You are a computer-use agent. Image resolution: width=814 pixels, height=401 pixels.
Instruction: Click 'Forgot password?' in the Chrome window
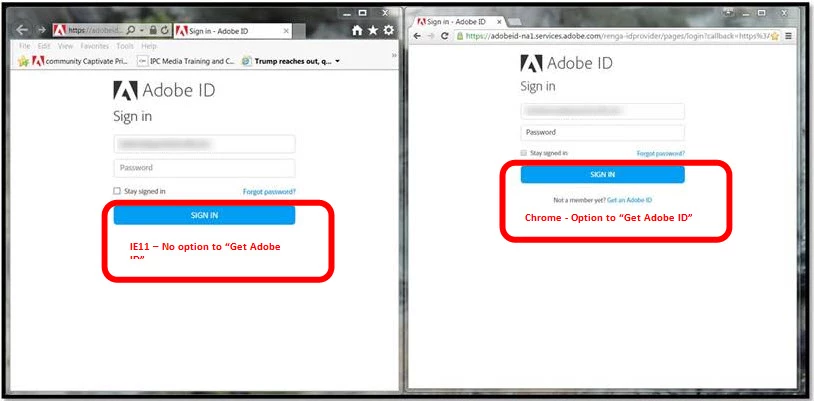click(x=661, y=154)
